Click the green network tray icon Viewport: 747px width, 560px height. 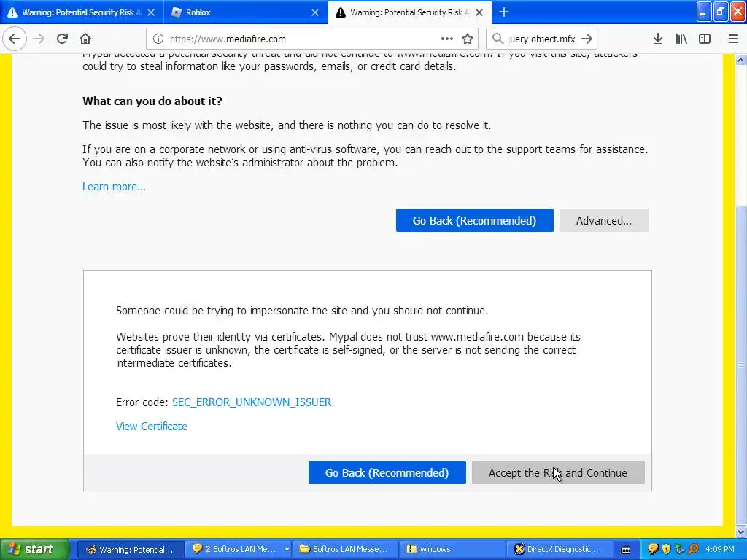679,550
